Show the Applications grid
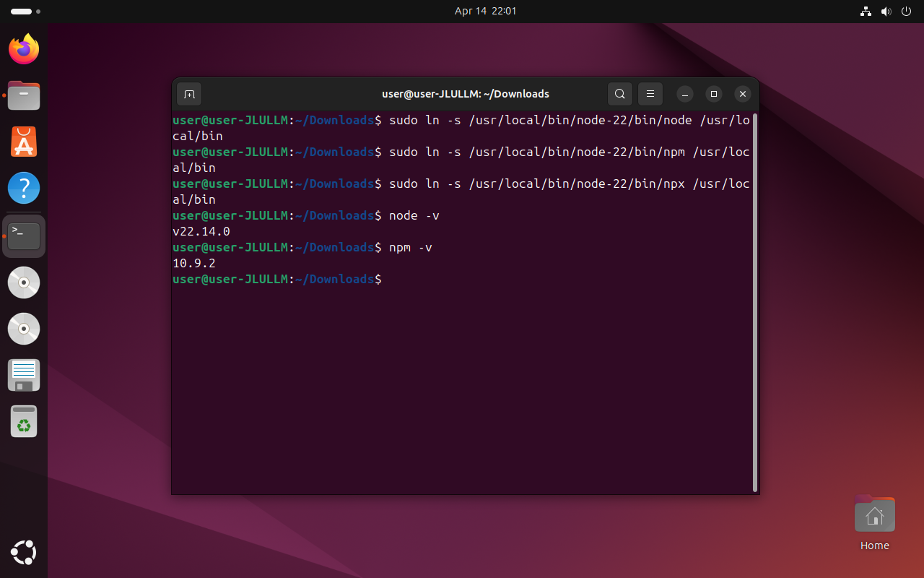The width and height of the screenshot is (924, 578). tap(23, 553)
